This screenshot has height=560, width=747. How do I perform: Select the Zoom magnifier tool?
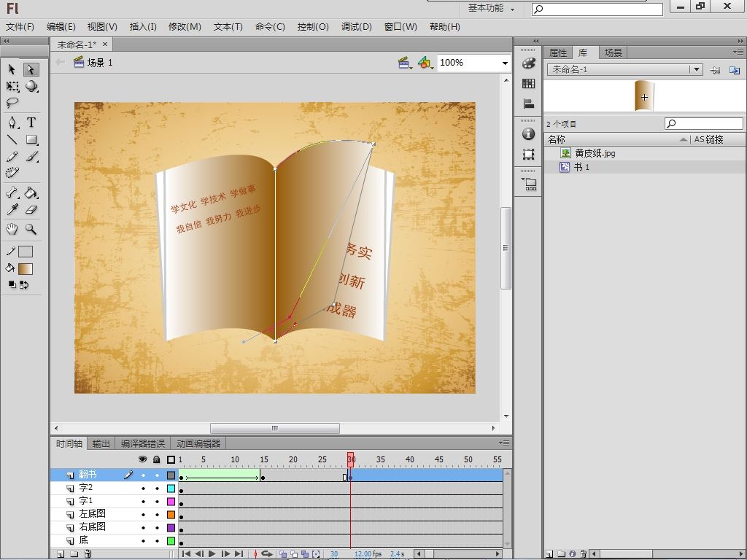tap(31, 230)
